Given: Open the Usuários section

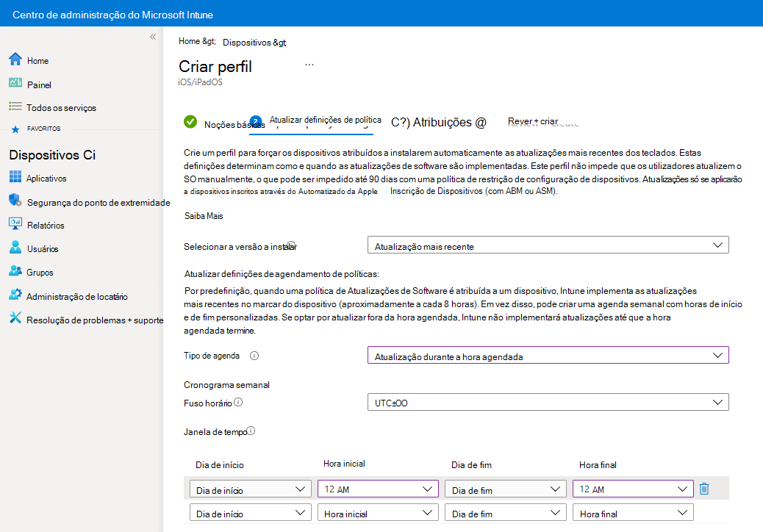Looking at the screenshot, I should click(16, 245).
